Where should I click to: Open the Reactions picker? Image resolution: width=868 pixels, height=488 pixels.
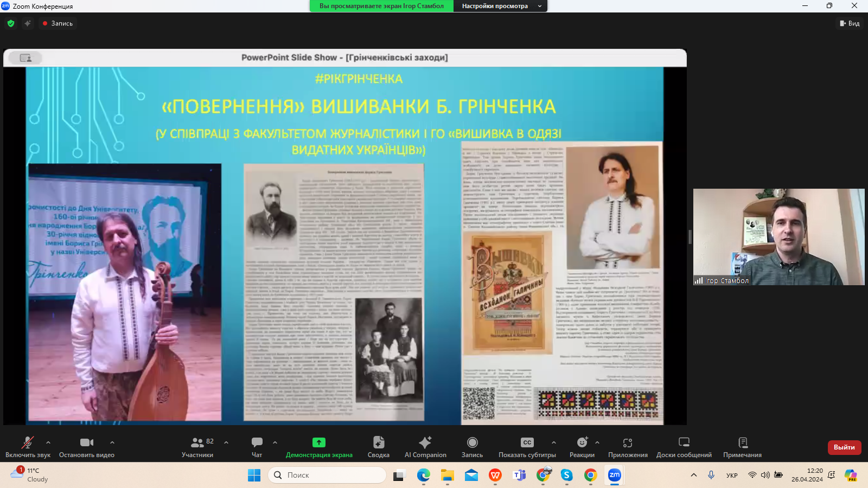pyautogui.click(x=582, y=447)
